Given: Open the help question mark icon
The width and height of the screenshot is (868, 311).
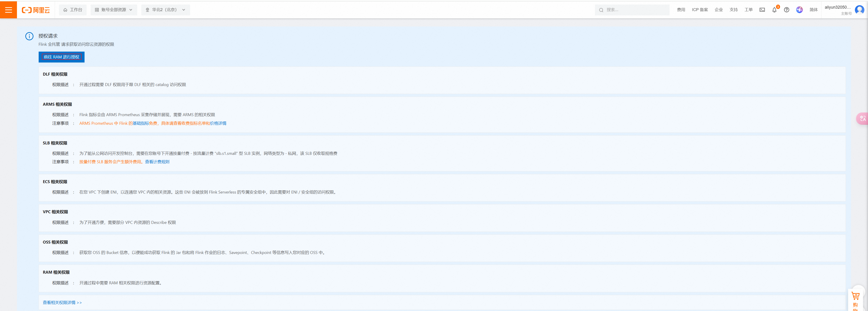Looking at the screenshot, I should pos(786,10).
